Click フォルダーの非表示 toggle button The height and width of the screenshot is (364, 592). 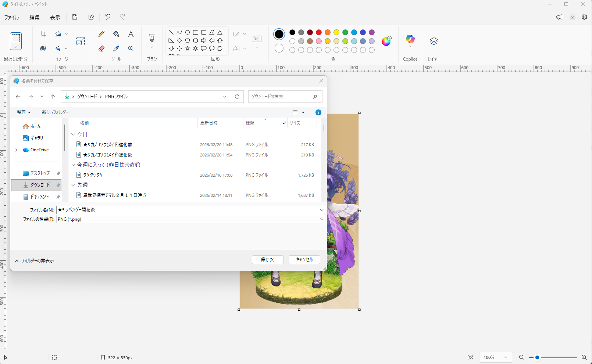point(34,261)
